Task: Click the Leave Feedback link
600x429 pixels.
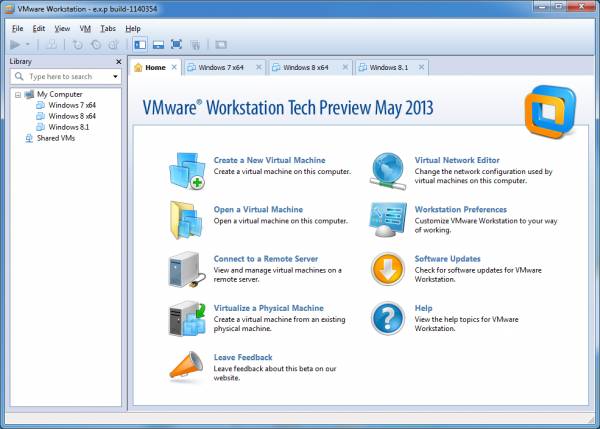Action: click(x=243, y=357)
